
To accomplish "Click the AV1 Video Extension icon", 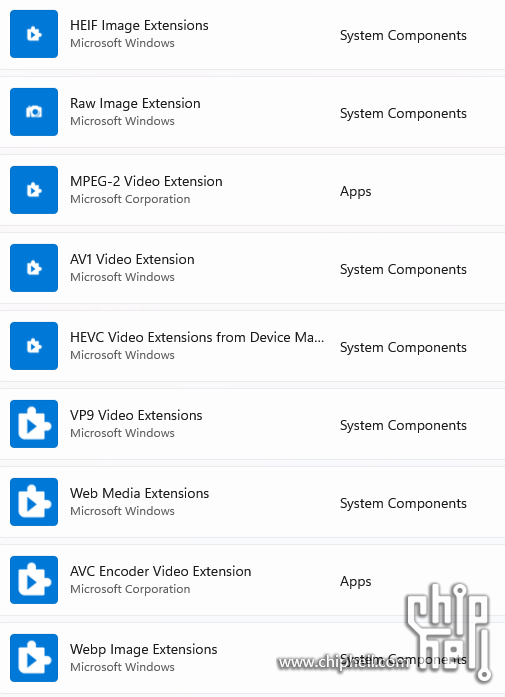I will pos(34,268).
